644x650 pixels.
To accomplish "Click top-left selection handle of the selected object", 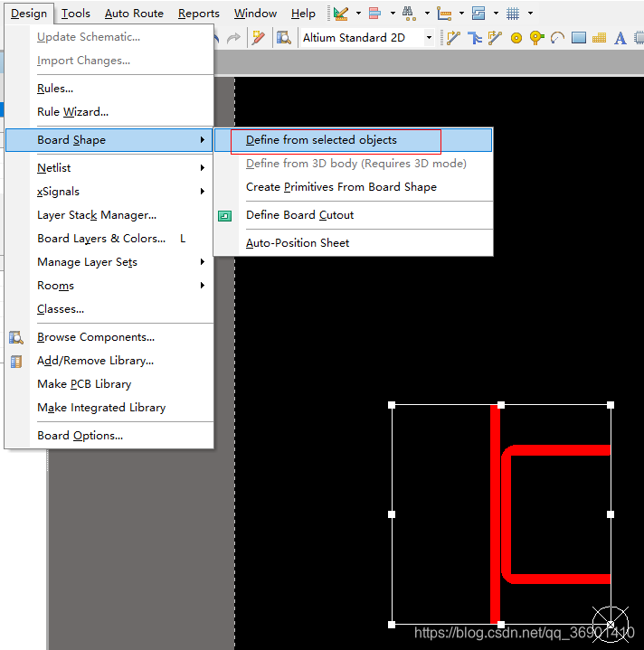I will [x=392, y=405].
